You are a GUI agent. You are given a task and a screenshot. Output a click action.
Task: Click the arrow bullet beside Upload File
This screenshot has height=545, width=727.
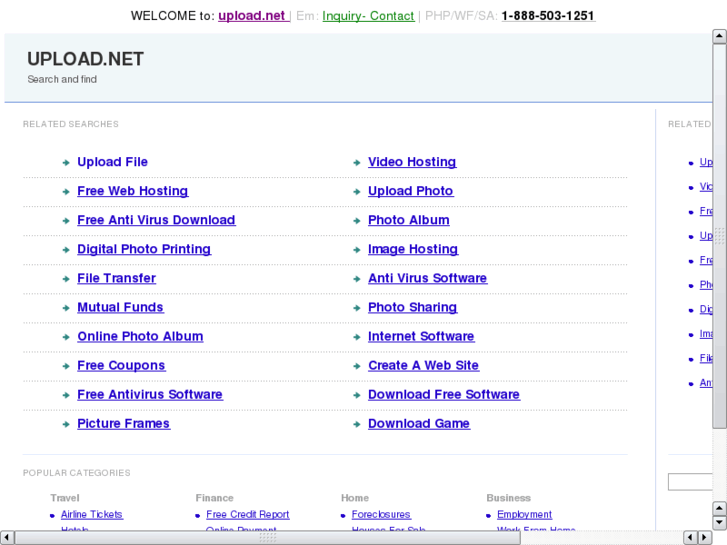(x=66, y=163)
